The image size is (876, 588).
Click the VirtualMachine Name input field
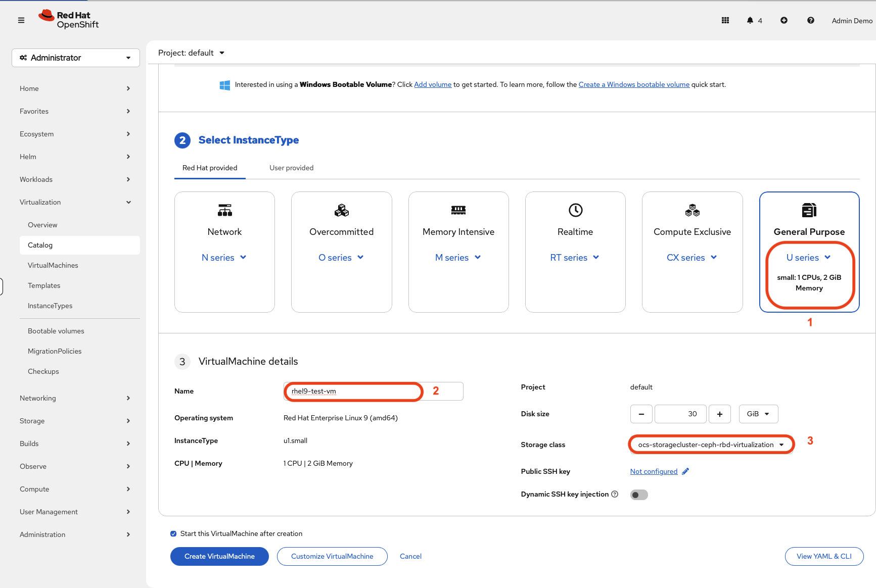click(x=373, y=391)
